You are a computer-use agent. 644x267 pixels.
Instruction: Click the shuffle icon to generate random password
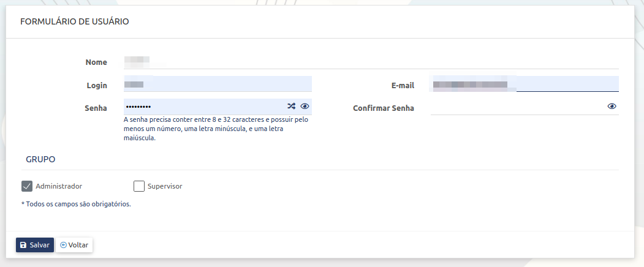pos(292,106)
